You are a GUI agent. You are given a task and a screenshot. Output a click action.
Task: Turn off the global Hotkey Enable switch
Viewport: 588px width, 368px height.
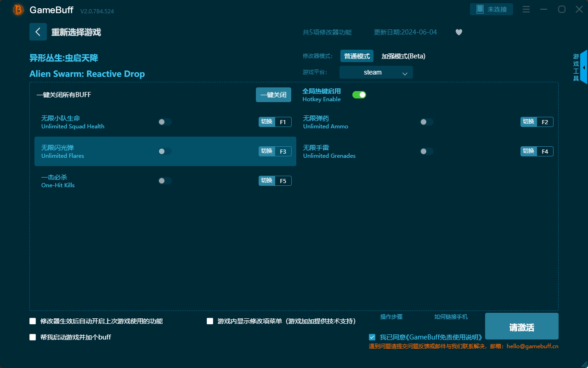359,95
